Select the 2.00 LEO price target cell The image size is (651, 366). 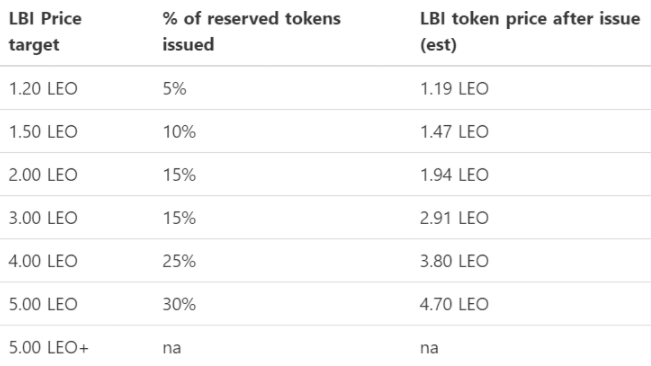(43, 175)
